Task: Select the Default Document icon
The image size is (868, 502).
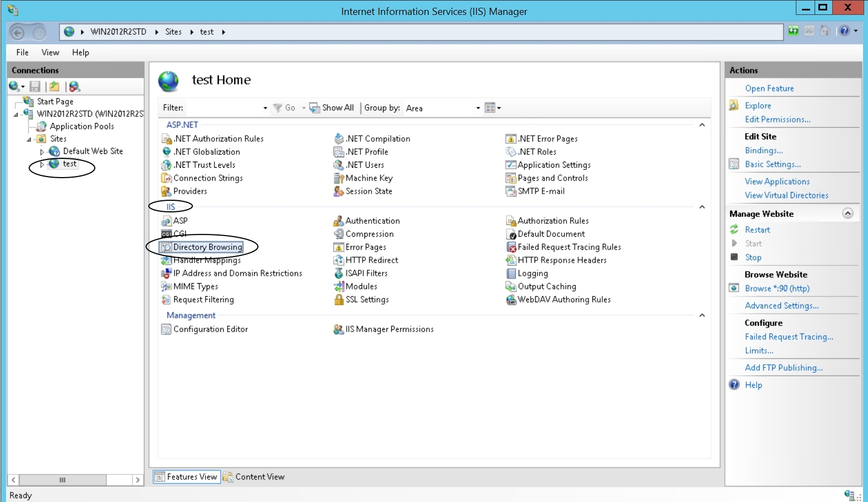Action: [x=511, y=234]
